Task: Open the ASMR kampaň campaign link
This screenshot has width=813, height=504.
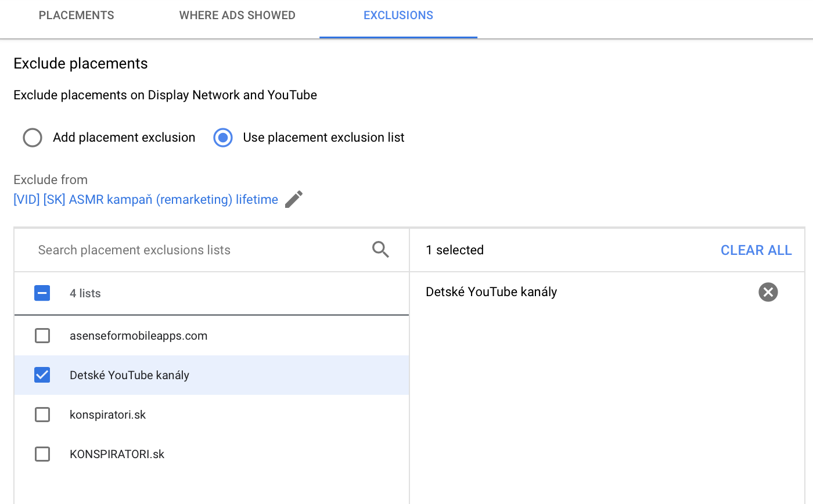Action: [x=146, y=200]
